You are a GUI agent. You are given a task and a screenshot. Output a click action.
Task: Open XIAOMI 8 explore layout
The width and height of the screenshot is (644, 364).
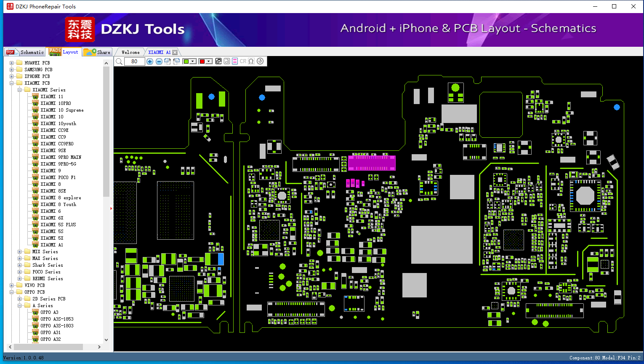point(61,198)
